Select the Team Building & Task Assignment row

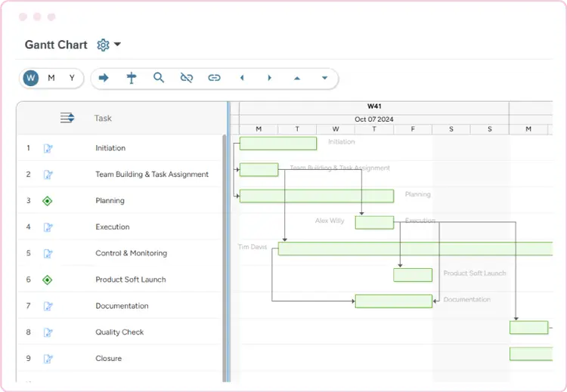(x=119, y=174)
